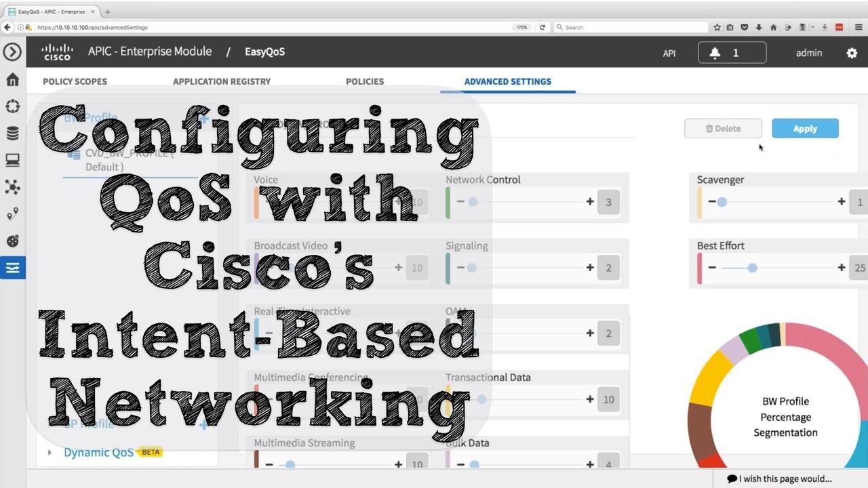This screenshot has width=868, height=488.
Task: Decrease Scavenger bandwidth with the minus
Action: pyautogui.click(x=712, y=201)
